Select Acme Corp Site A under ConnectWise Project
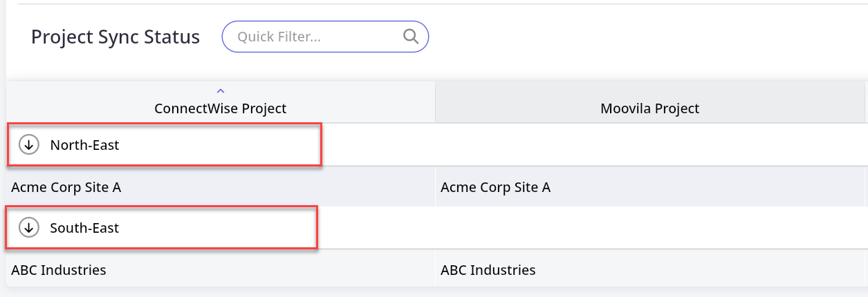 pyautogui.click(x=66, y=186)
